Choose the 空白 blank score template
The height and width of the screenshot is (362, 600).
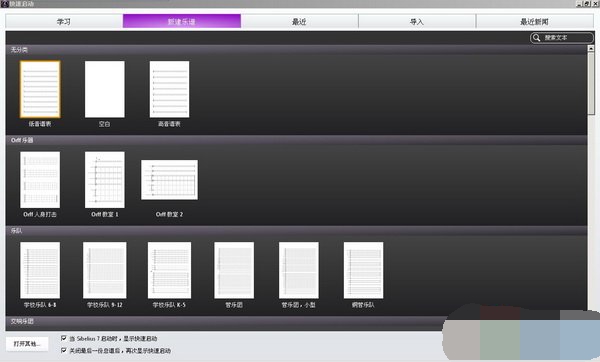pos(104,89)
